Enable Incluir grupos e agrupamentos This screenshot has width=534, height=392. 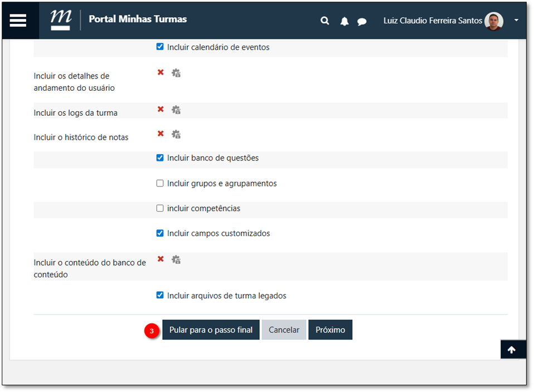coord(160,183)
